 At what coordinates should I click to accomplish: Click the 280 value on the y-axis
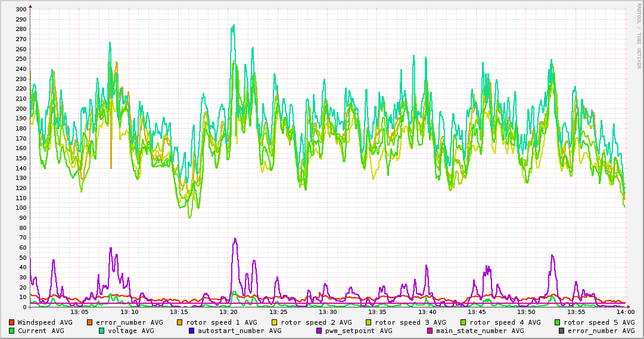[21, 29]
